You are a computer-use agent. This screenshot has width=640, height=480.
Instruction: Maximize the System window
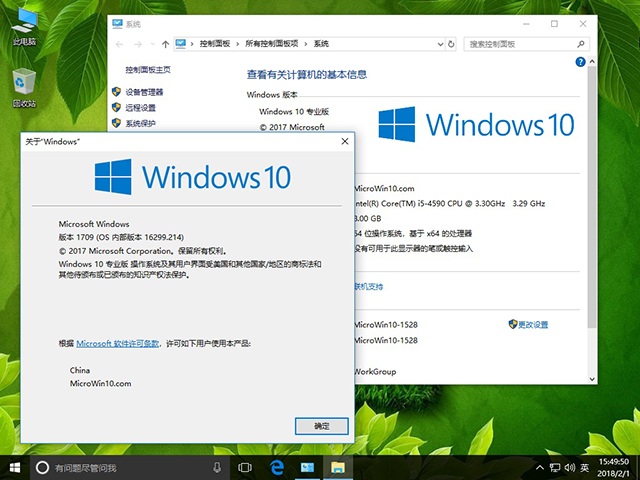[554, 24]
